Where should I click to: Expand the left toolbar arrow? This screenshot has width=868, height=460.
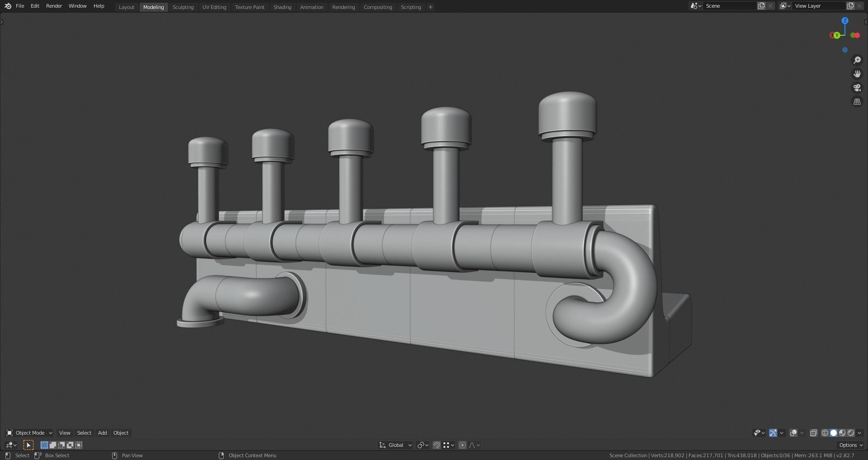[x=2, y=22]
